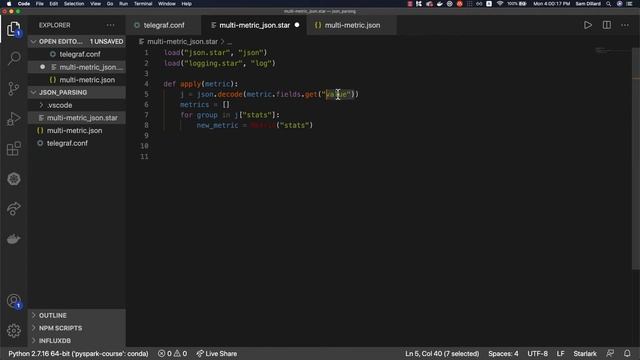Viewport: 640px width, 360px height.
Task: Open the Apple menu
Action: point(9,4)
